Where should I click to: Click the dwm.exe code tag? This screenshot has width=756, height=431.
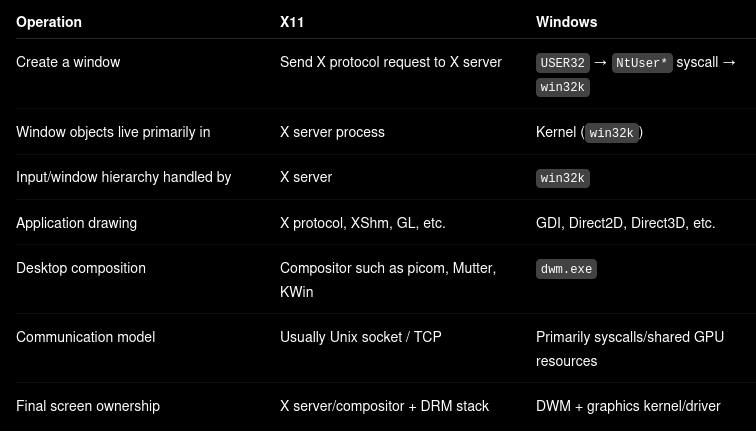pos(567,269)
